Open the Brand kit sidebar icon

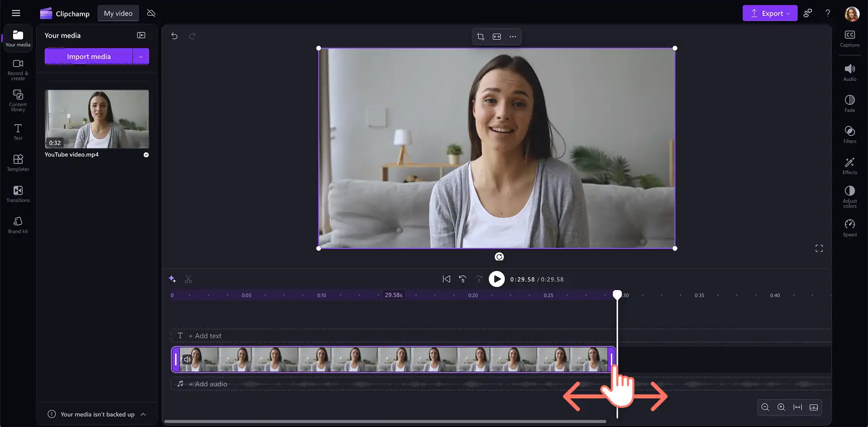[18, 224]
